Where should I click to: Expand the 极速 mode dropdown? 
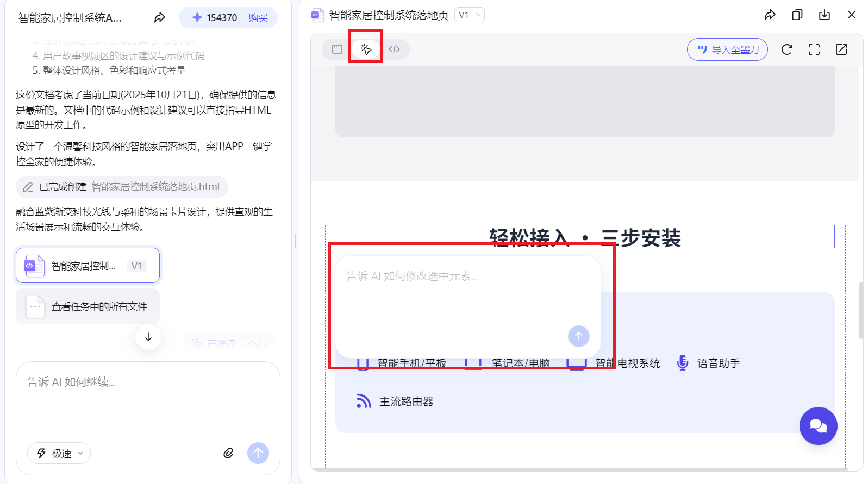(x=59, y=453)
